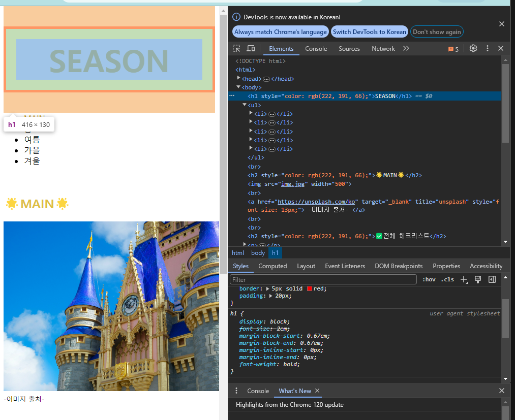Open the drawer three-dot menu
Image resolution: width=515 pixels, height=420 pixels.
(236, 391)
